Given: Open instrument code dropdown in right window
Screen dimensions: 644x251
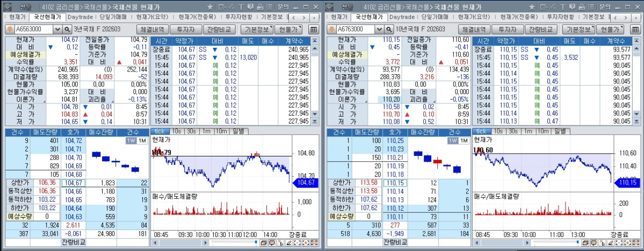Looking at the screenshot, I should (380, 30).
